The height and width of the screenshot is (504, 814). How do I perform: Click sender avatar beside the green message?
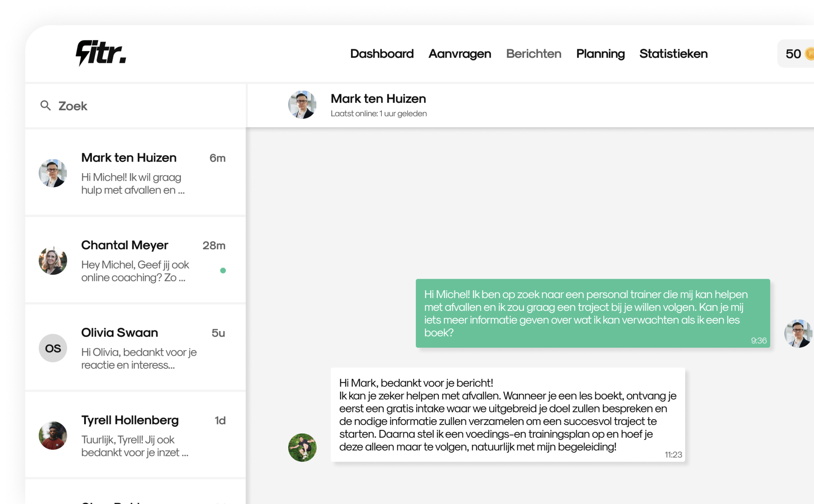pyautogui.click(x=798, y=334)
